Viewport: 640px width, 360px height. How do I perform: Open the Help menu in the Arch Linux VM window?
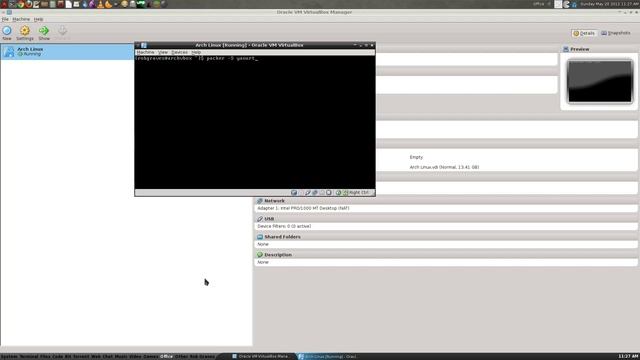pyautogui.click(x=196, y=52)
